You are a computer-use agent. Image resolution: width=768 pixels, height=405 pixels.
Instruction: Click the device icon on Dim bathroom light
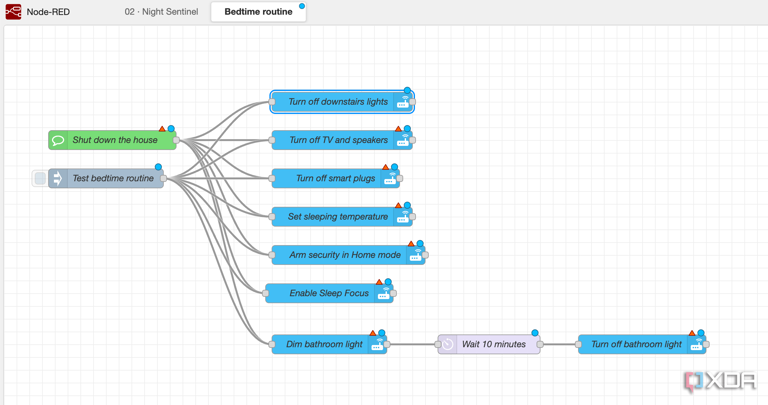[377, 344]
